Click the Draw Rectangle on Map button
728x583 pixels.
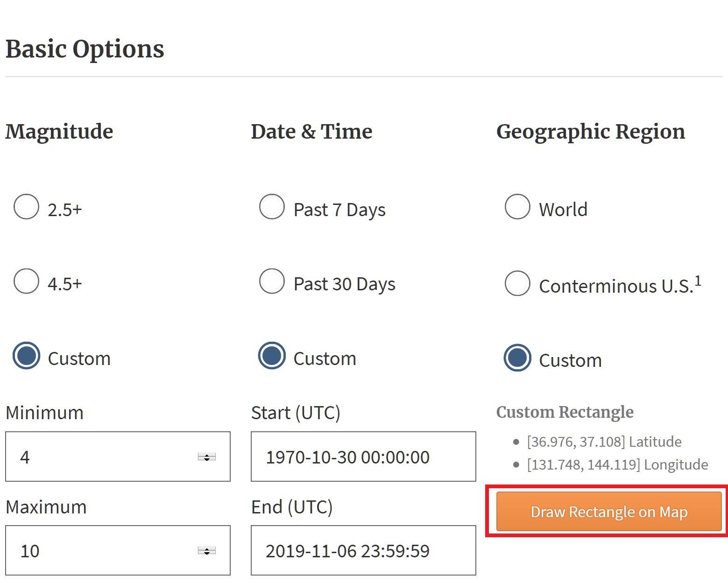tap(608, 512)
